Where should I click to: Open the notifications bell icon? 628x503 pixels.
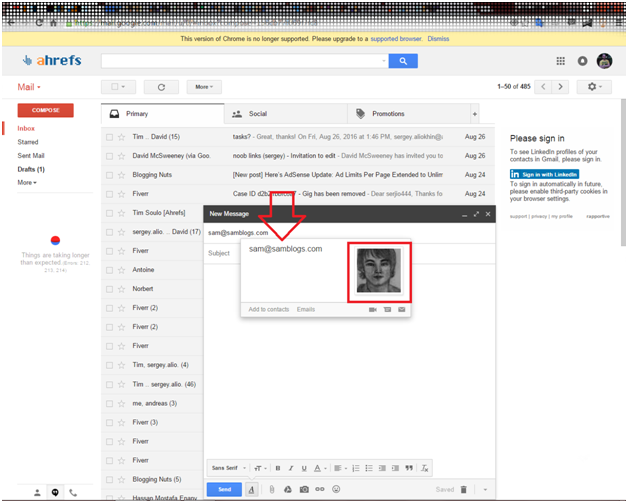pyautogui.click(x=582, y=61)
